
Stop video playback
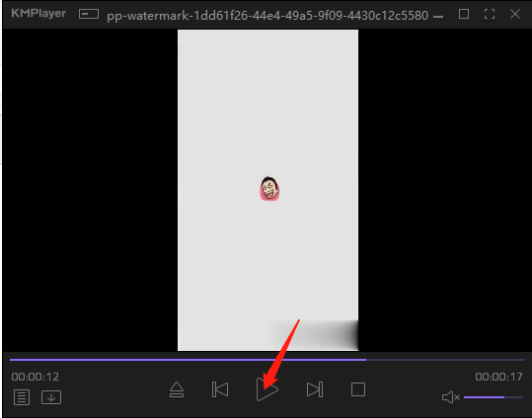[x=358, y=389]
